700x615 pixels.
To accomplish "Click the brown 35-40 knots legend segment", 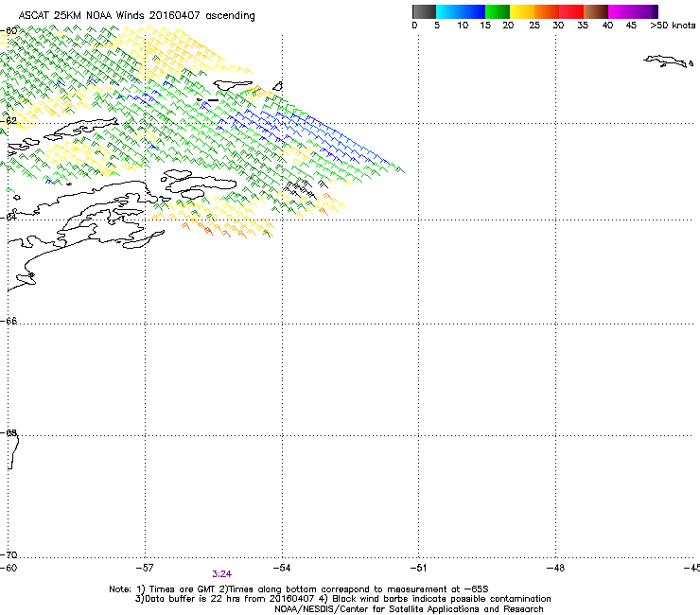I will coord(596,11).
